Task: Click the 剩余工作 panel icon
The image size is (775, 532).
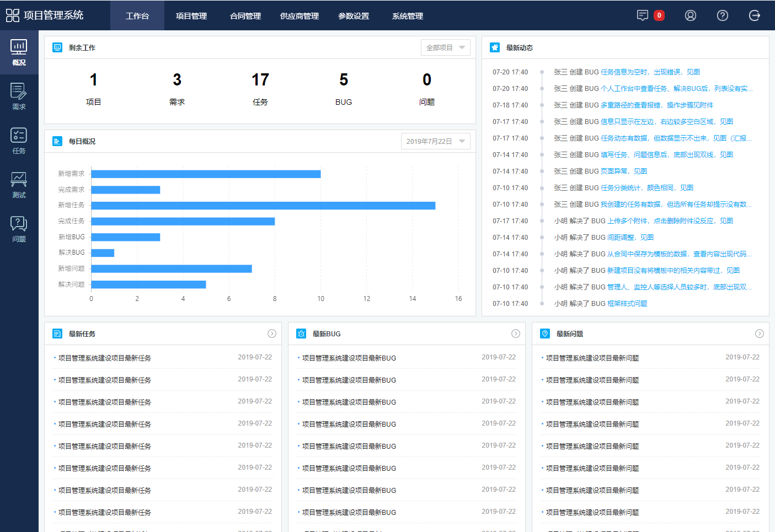Action: 57,47
